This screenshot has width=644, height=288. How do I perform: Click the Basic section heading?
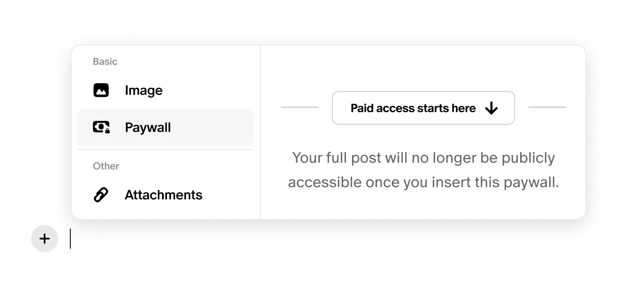coord(105,62)
